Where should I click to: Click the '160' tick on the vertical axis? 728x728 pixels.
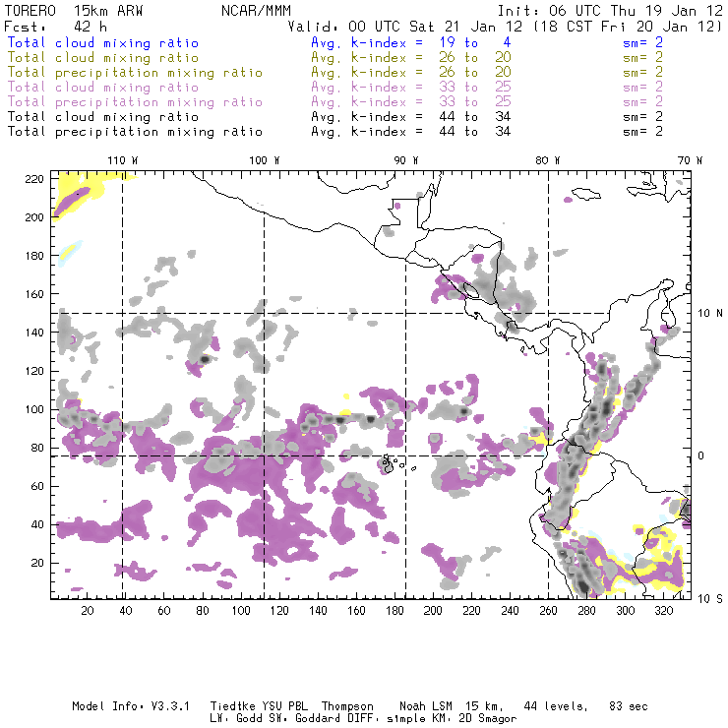(x=34, y=294)
